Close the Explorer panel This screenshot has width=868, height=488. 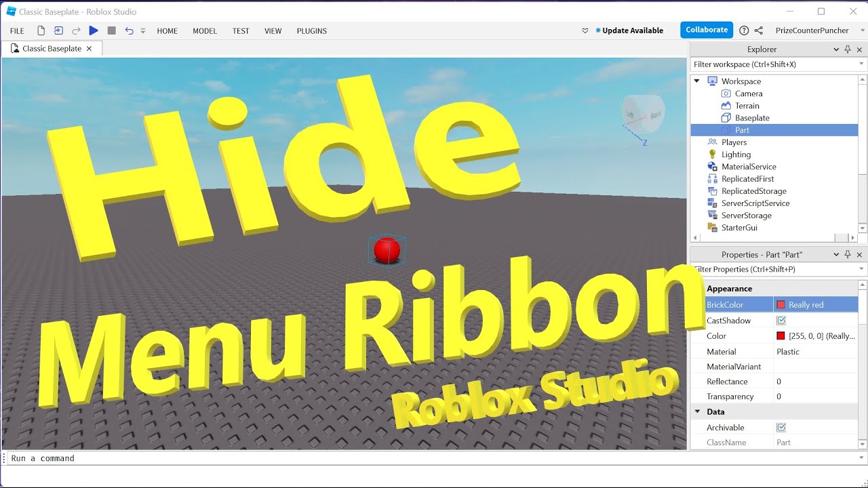(860, 49)
